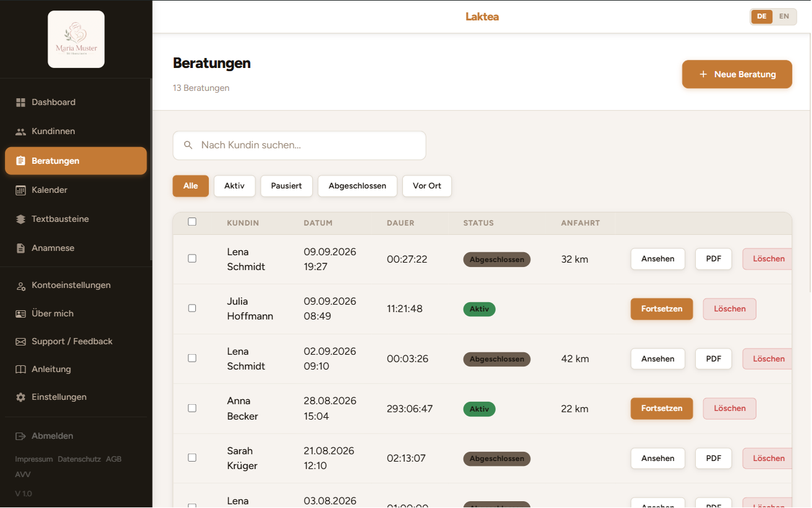Click the Abmelden logout icon
This screenshot has height=508, width=812.
point(20,436)
